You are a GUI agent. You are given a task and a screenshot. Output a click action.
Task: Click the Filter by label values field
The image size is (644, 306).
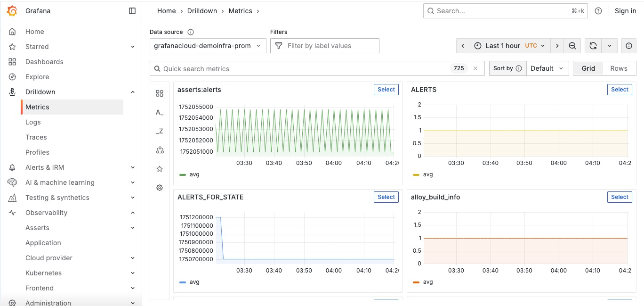point(325,46)
